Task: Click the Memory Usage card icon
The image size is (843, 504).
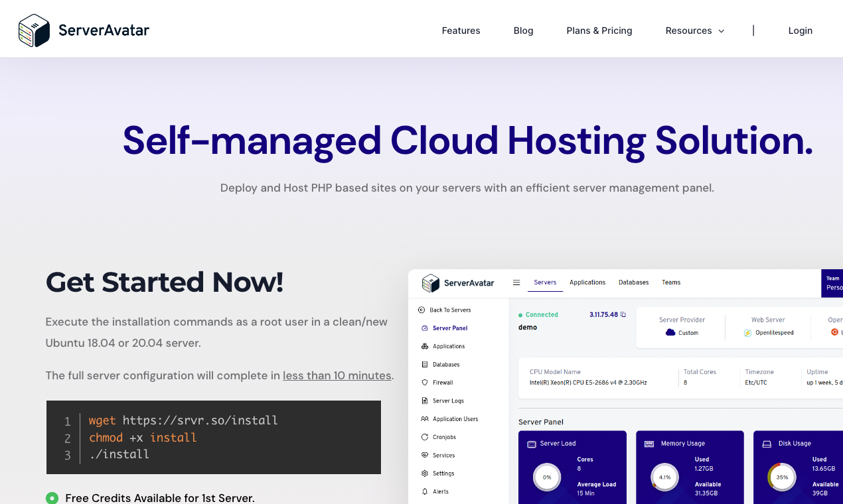Action: [649, 444]
